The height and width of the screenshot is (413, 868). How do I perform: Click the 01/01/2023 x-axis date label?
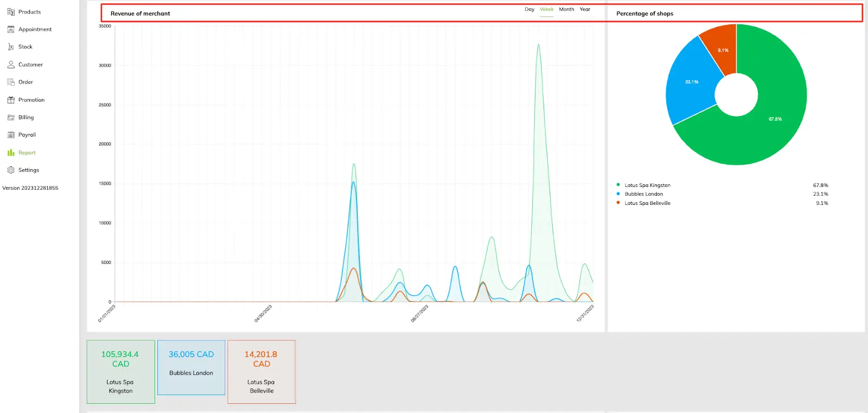(107, 313)
